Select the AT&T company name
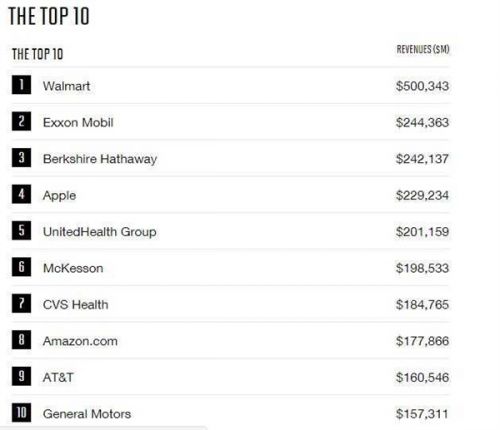The height and width of the screenshot is (430, 500). [58, 377]
